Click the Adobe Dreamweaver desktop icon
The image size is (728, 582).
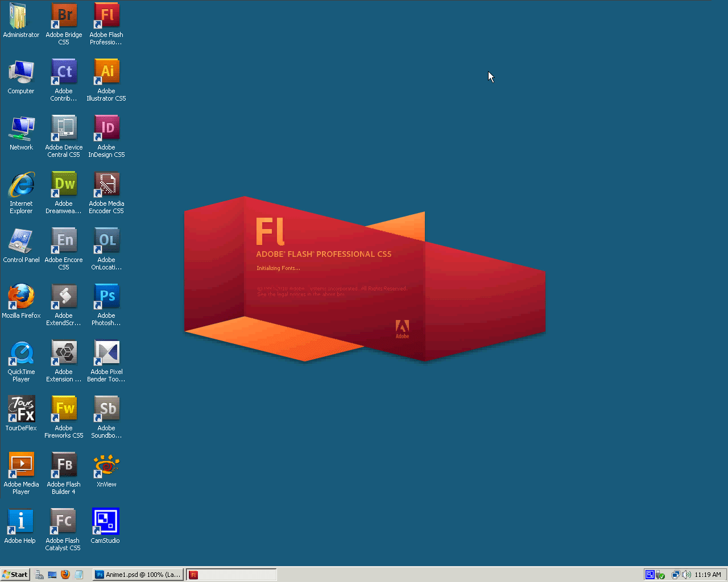[x=64, y=193]
